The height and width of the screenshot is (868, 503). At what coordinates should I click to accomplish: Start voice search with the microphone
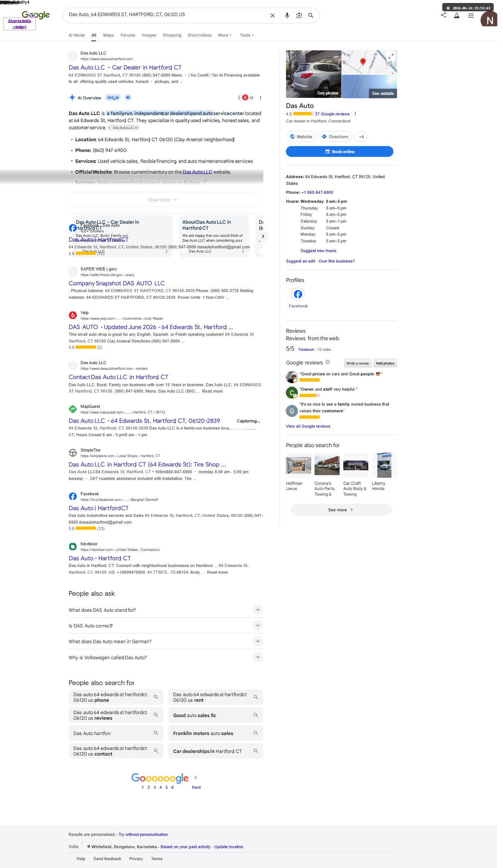[x=287, y=15]
